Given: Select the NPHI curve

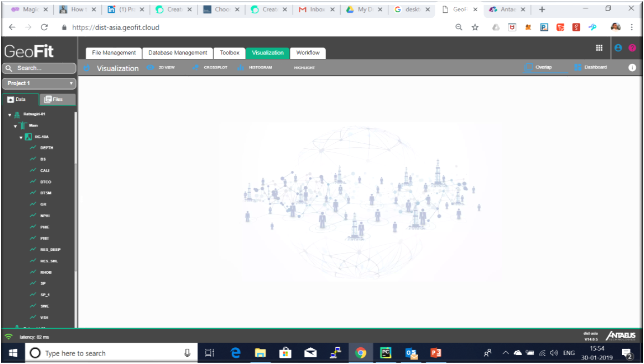Looking at the screenshot, I should pyautogui.click(x=45, y=216).
